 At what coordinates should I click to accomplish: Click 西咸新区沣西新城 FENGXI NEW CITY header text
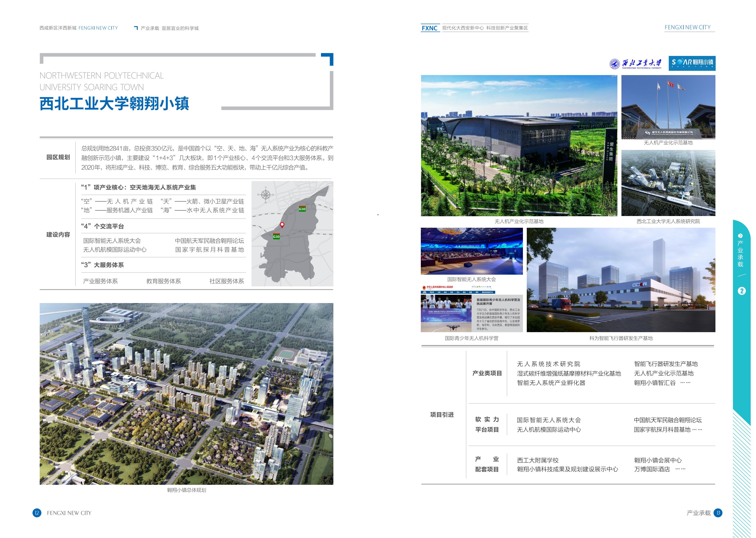pos(79,28)
